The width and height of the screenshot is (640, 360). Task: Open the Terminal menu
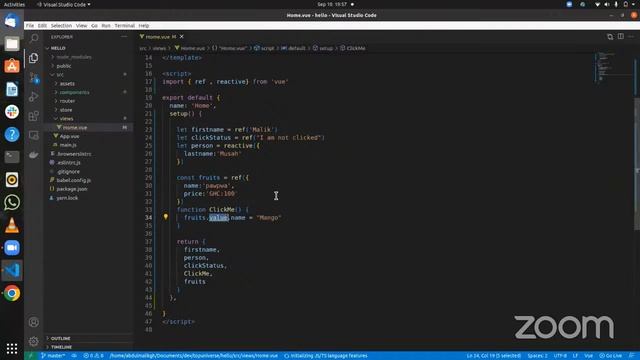(x=124, y=25)
